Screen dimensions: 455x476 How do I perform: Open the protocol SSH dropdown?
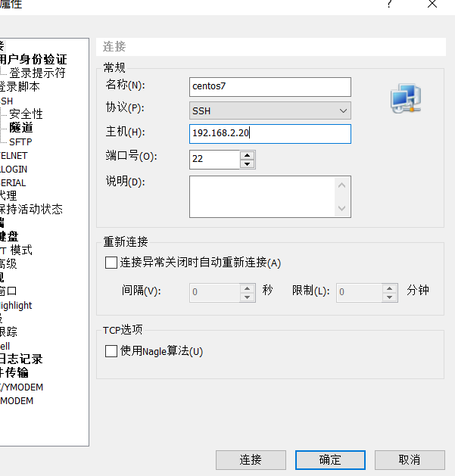[x=270, y=110]
